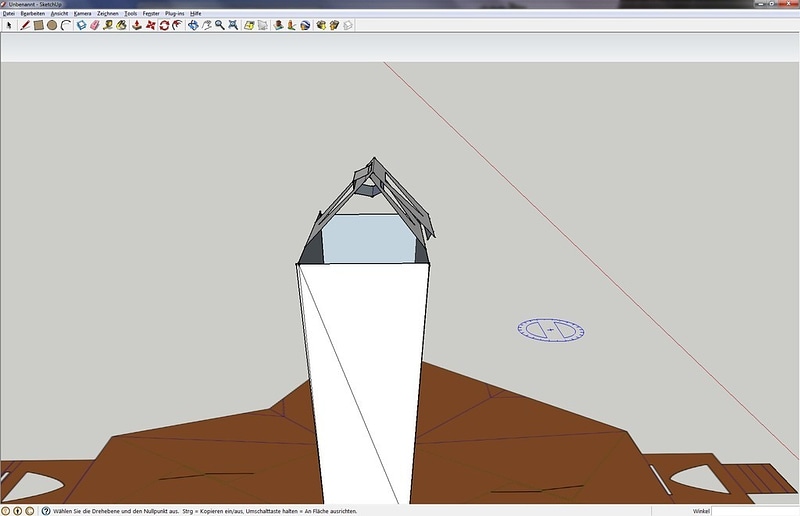Click the blue protractor in the viewport
This screenshot has height=516, width=800.
[x=551, y=330]
